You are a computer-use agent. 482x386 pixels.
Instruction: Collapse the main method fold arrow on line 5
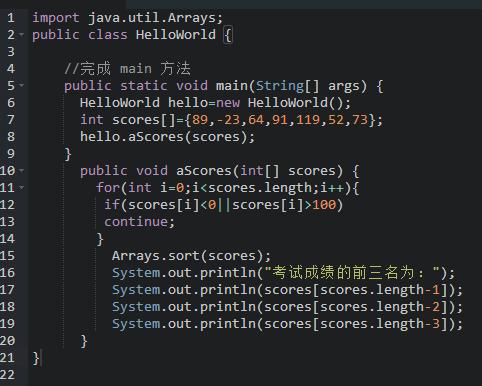click(x=22, y=85)
